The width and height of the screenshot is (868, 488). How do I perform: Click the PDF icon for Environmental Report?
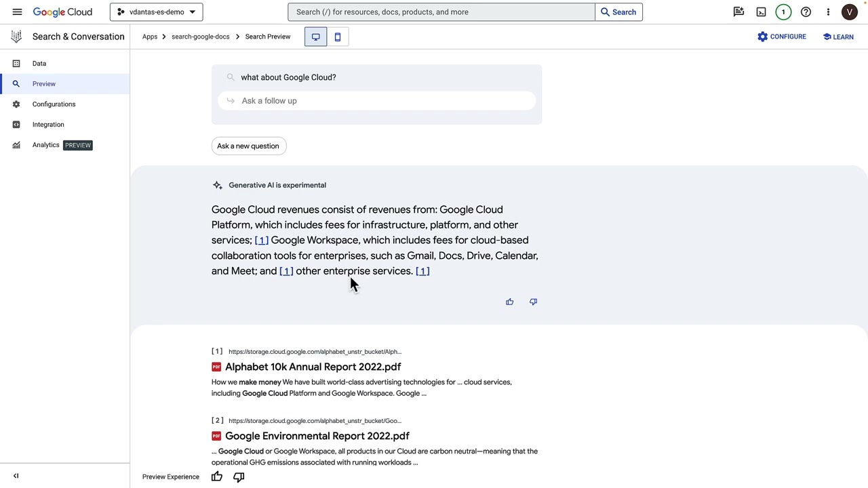(x=216, y=436)
